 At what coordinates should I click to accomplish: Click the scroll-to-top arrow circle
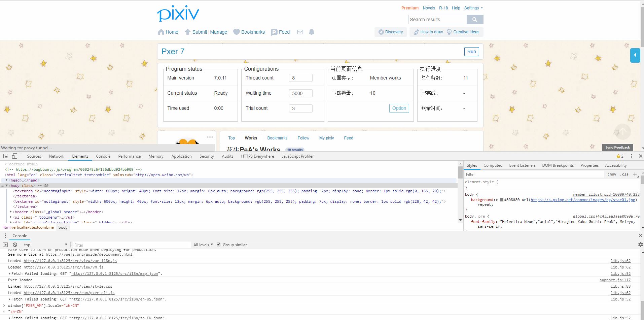coord(623,132)
